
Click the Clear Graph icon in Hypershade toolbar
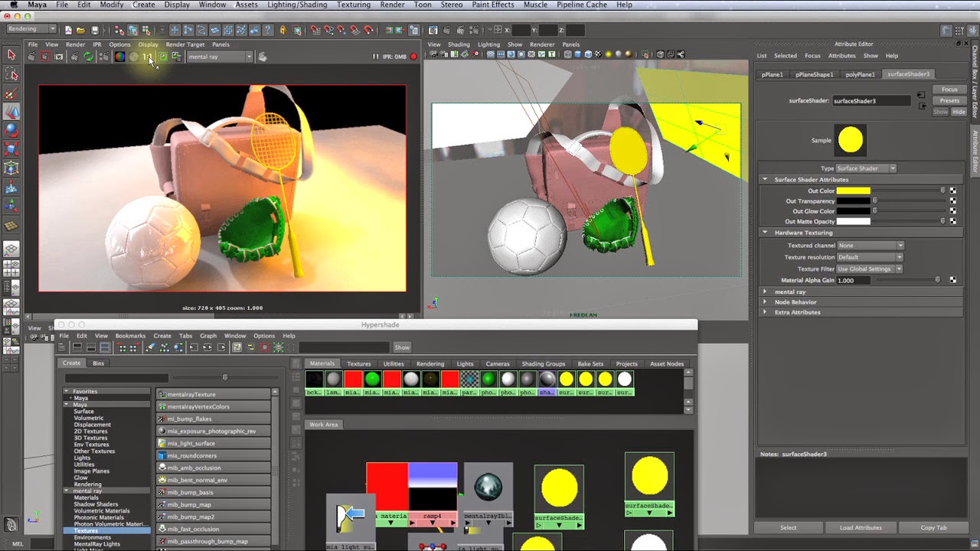[151, 348]
